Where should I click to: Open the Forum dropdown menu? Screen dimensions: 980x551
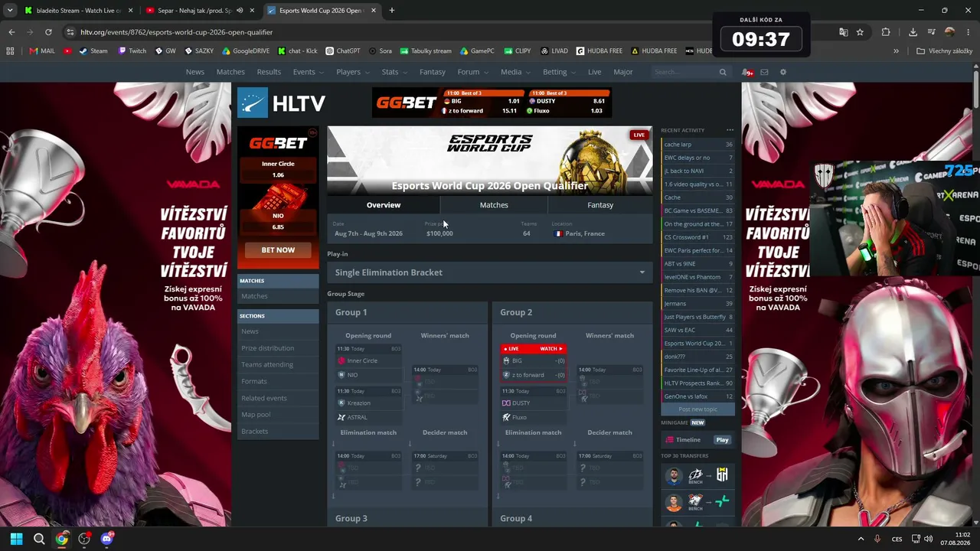(473, 72)
